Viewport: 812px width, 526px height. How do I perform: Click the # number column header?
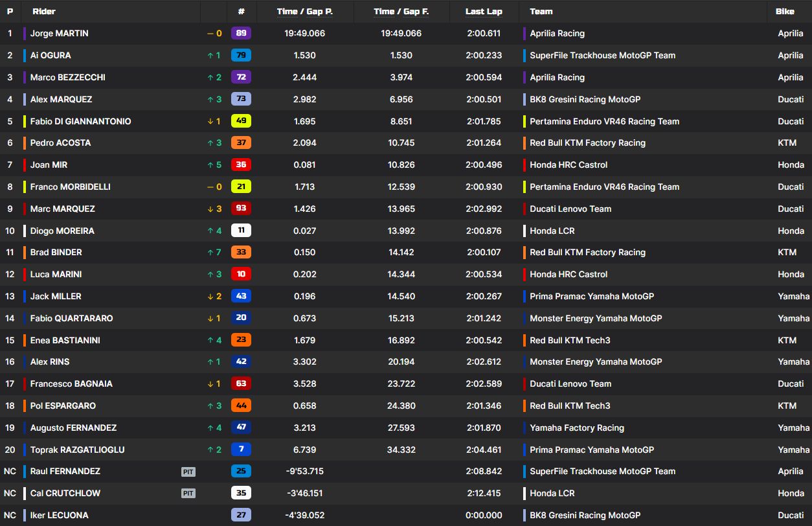coord(241,11)
